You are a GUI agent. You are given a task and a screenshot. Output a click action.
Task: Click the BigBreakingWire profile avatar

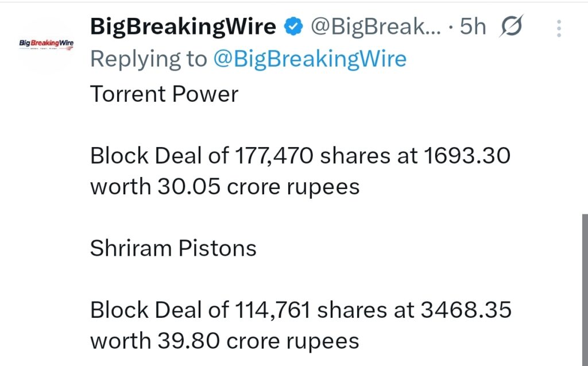(46, 44)
